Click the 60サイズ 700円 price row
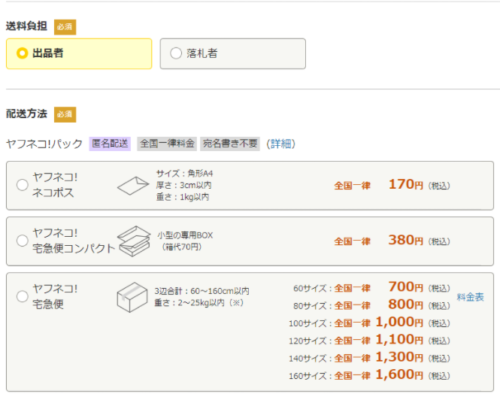 372,287
